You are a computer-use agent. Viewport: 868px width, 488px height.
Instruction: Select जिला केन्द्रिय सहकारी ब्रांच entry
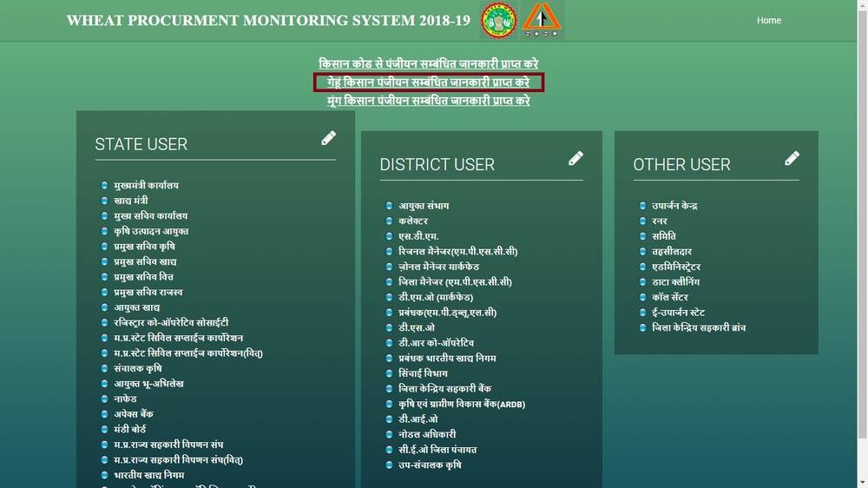[699, 327]
